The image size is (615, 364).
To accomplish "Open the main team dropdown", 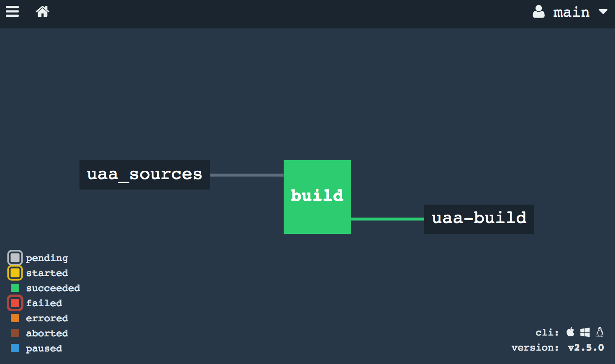I will (571, 12).
